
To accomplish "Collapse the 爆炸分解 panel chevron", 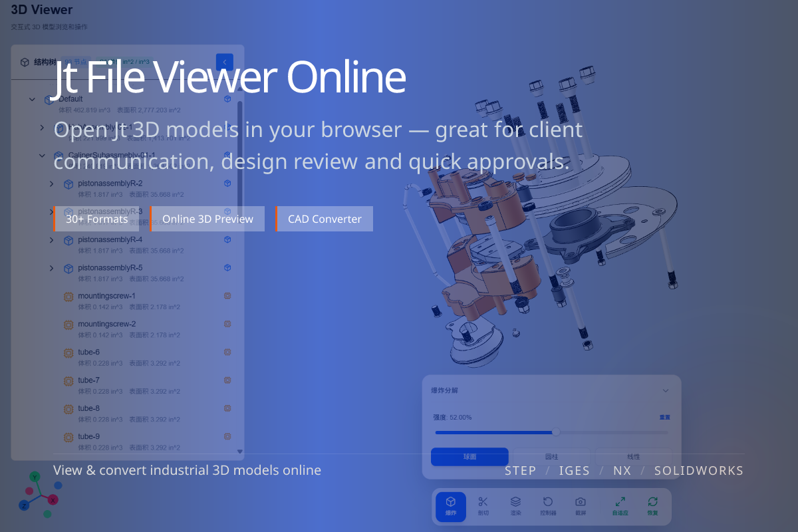I will tap(666, 390).
